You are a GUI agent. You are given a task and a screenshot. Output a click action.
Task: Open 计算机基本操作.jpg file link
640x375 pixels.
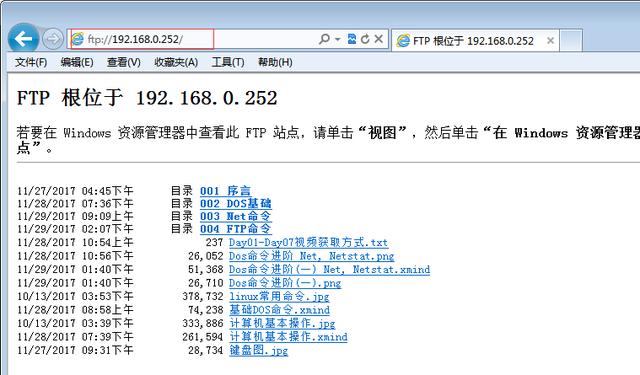point(282,323)
